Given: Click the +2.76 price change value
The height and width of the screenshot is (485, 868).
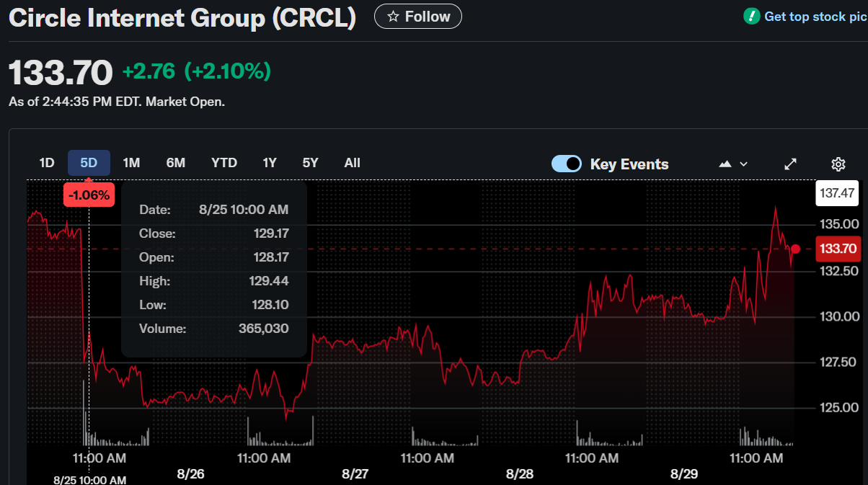Looking at the screenshot, I should pos(149,71).
